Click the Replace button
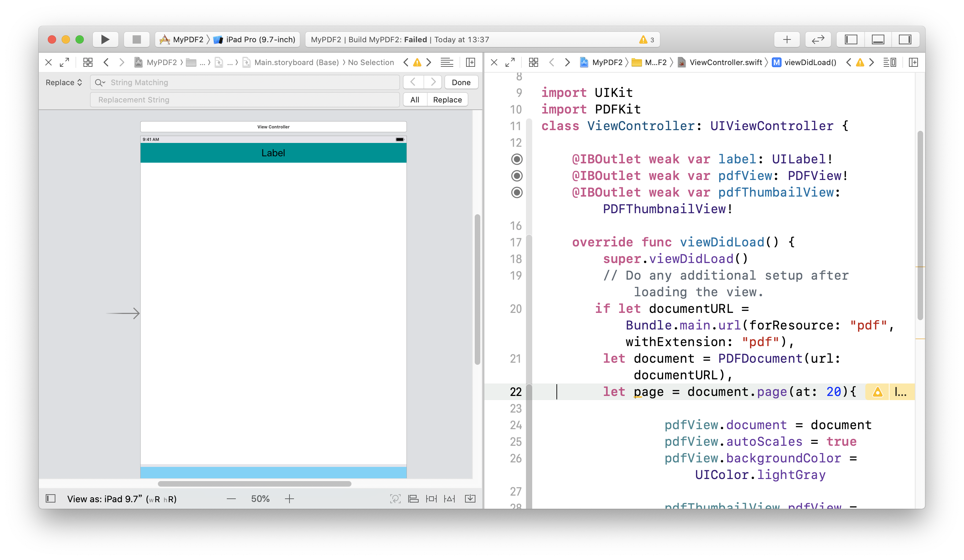The height and width of the screenshot is (560, 964). pyautogui.click(x=447, y=100)
